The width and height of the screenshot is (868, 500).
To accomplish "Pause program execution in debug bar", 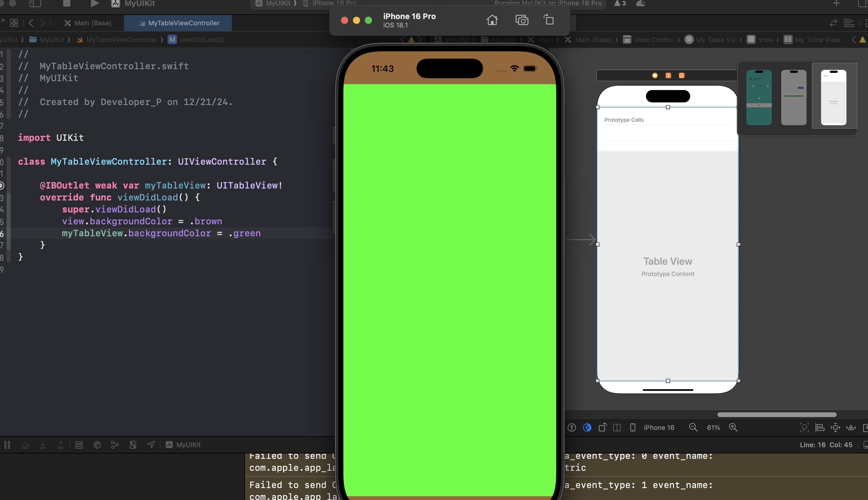I will [7, 445].
